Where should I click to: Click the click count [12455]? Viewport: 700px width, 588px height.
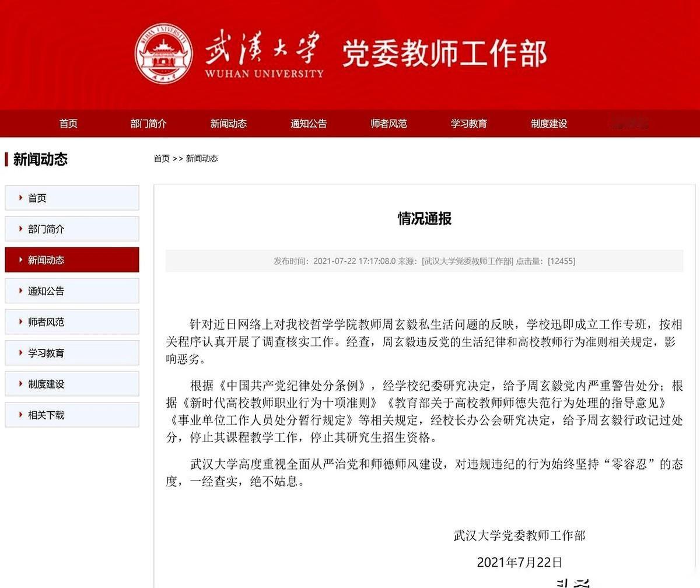tap(561, 261)
